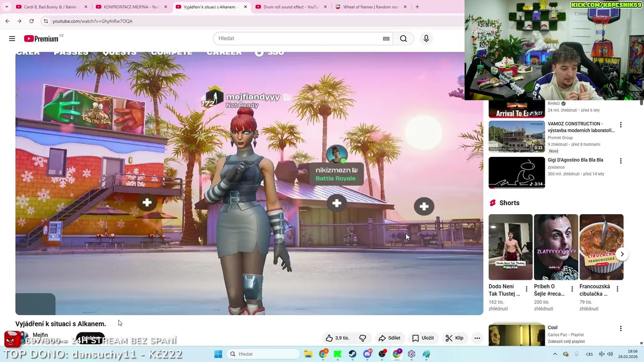Click the Uložit save button
Image resolution: width=644 pixels, height=362 pixels.
coord(423,338)
